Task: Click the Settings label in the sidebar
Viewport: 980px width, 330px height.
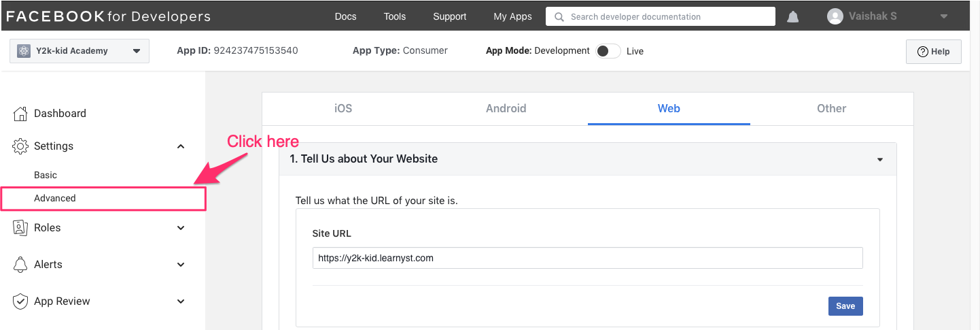Action: point(54,146)
